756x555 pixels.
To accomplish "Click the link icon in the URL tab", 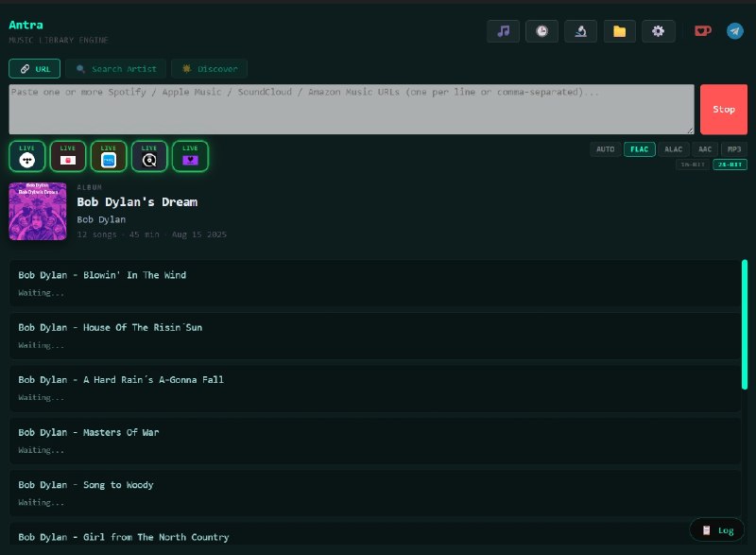I will [x=25, y=69].
